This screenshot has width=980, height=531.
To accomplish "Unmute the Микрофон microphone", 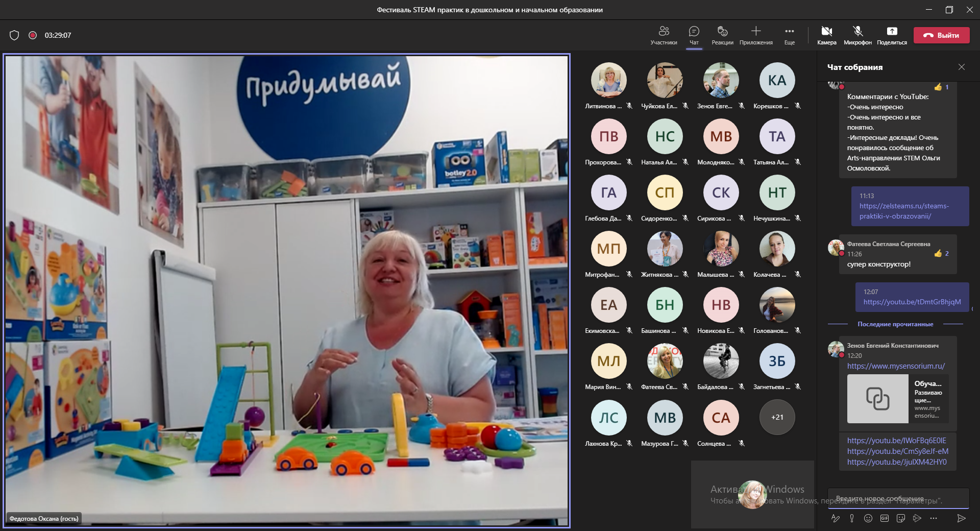I will (x=857, y=35).
